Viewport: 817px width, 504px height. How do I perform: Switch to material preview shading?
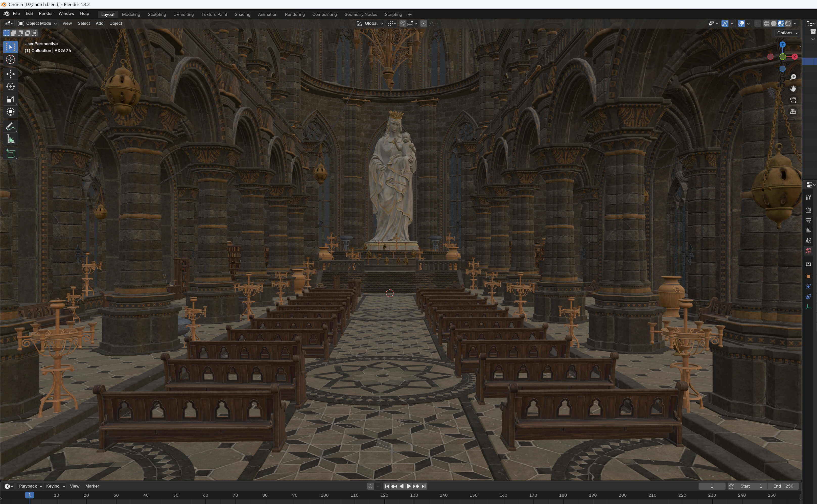coord(781,23)
